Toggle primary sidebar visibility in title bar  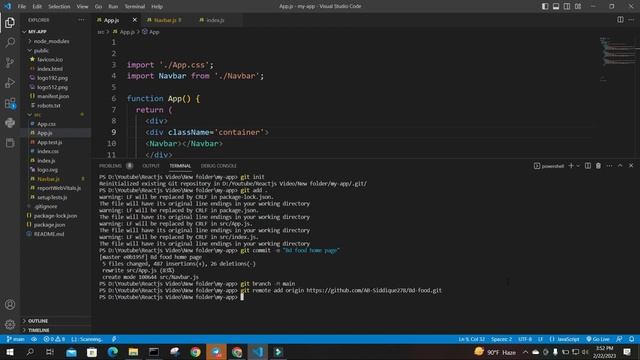[x=545, y=6]
